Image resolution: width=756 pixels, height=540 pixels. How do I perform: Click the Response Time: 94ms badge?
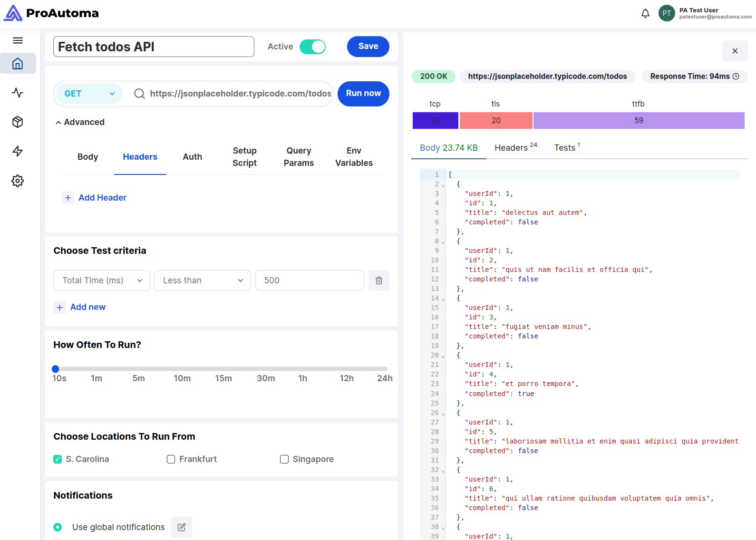click(695, 77)
